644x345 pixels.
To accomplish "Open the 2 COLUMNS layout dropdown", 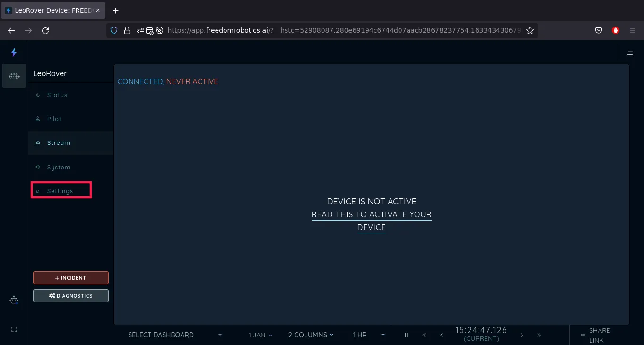I will click(x=311, y=335).
